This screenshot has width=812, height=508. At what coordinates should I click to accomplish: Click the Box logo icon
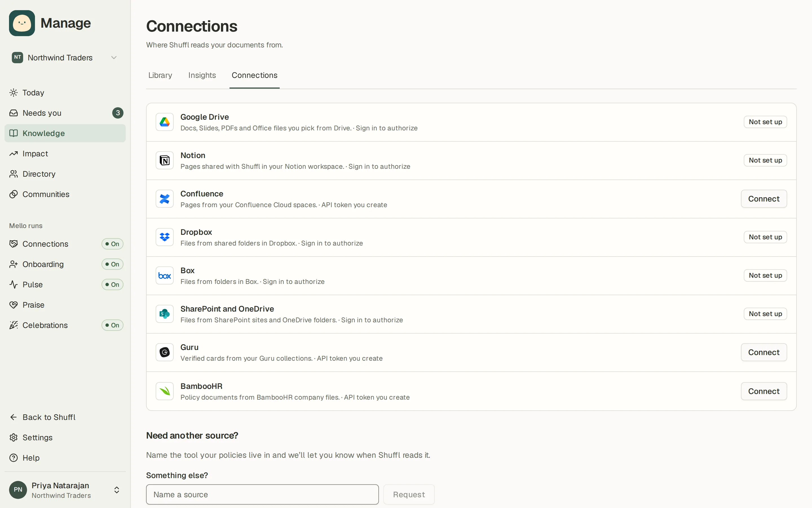click(164, 275)
